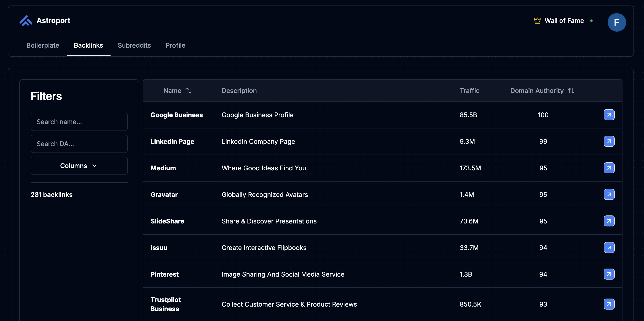Sort by Domain Authority arrows icon
Viewport: 644px width, 321px height.
coord(571,91)
